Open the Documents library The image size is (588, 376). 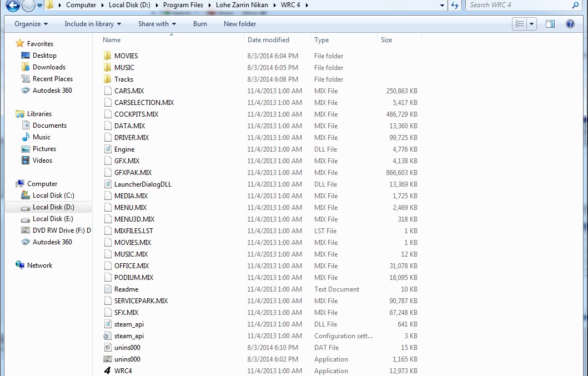click(49, 125)
